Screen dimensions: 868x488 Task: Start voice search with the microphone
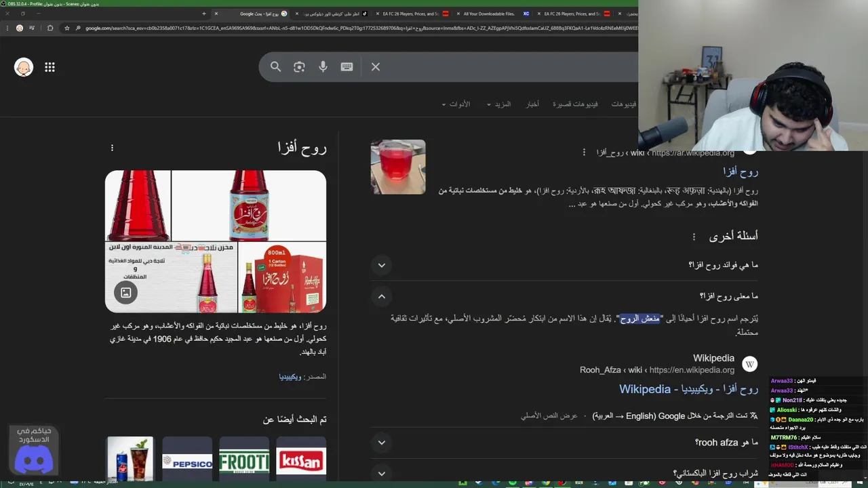coord(323,66)
